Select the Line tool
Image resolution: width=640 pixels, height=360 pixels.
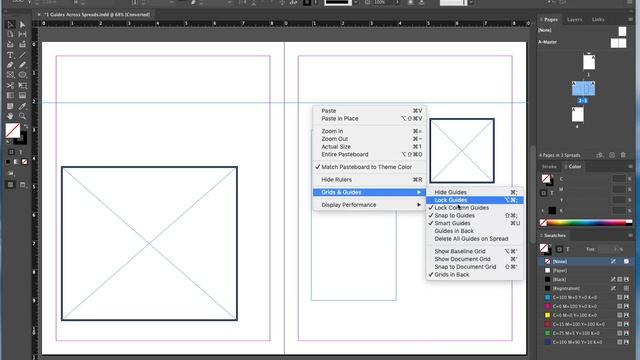[22, 55]
